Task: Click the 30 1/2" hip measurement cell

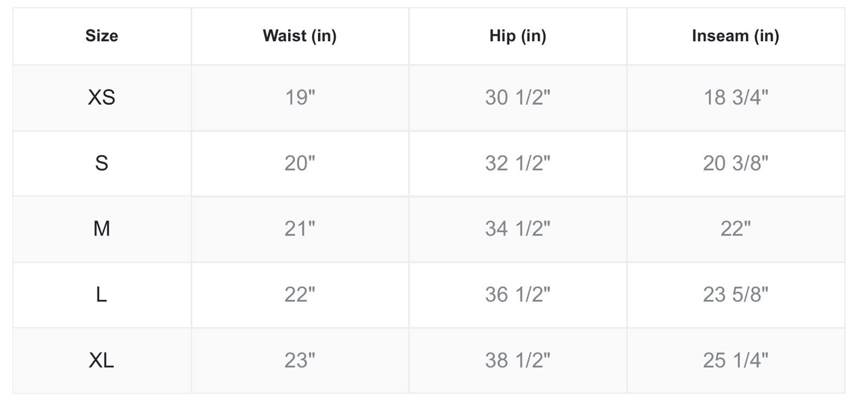Action: pyautogui.click(x=518, y=98)
